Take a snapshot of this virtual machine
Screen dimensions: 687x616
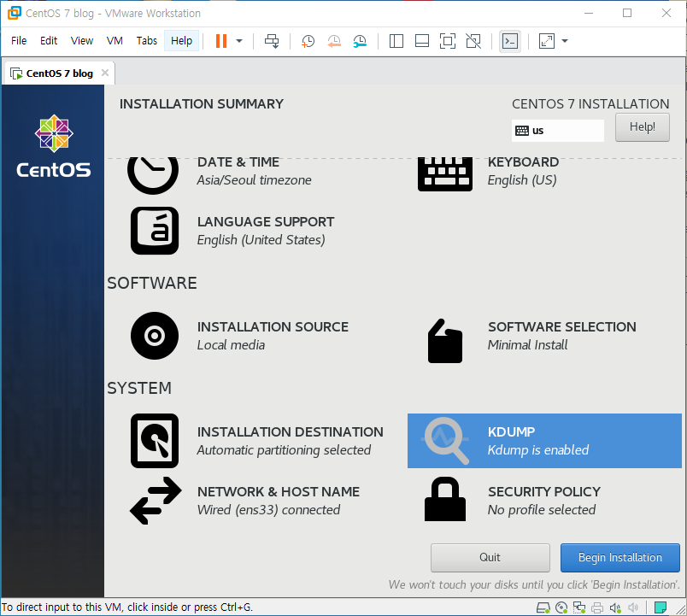click(308, 41)
